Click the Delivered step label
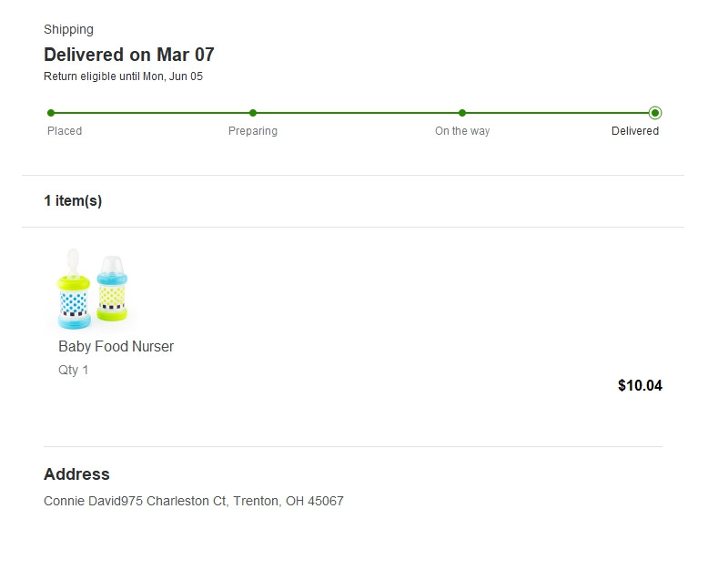This screenshot has width=728, height=570. 635,131
